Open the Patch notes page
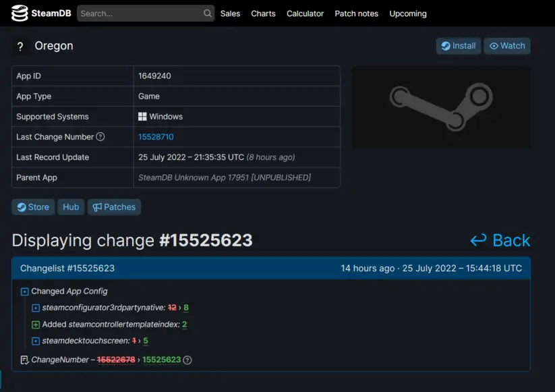Screen dimensions: 555x392 (356, 13)
